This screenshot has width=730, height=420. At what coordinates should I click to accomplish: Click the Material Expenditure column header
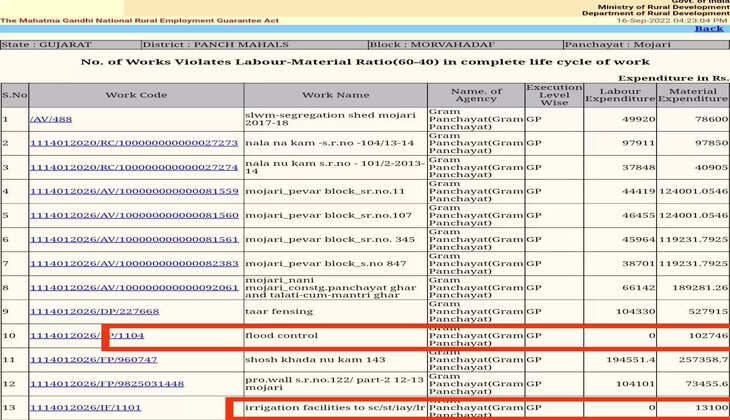tap(692, 95)
